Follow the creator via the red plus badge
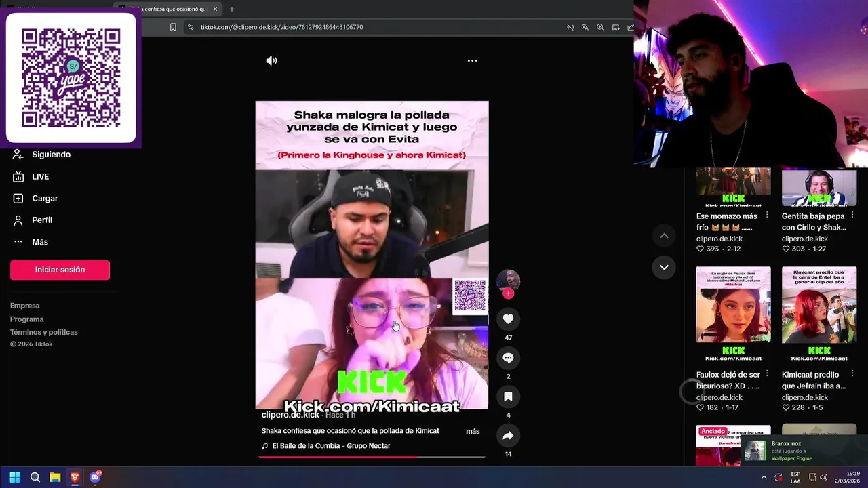The width and height of the screenshot is (868, 488). (508, 293)
